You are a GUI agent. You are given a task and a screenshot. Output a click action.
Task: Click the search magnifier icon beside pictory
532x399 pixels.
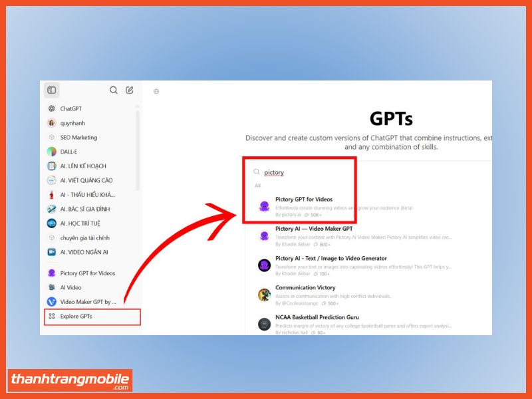(x=257, y=172)
